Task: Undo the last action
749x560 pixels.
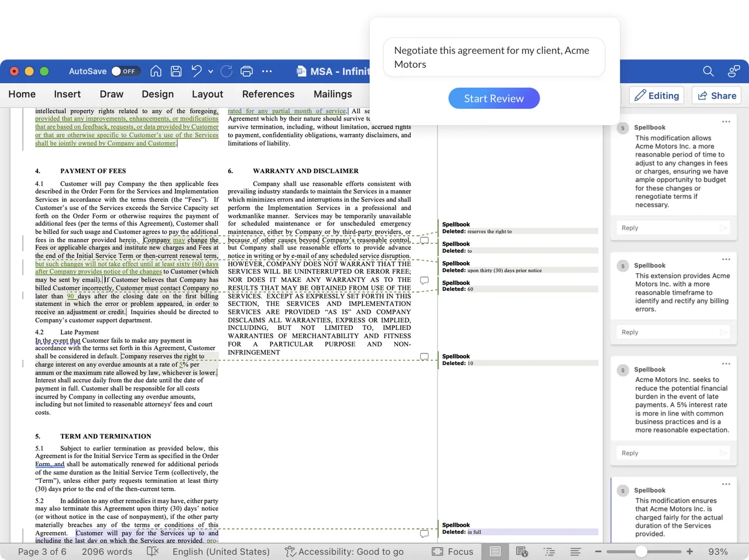Action: click(197, 71)
